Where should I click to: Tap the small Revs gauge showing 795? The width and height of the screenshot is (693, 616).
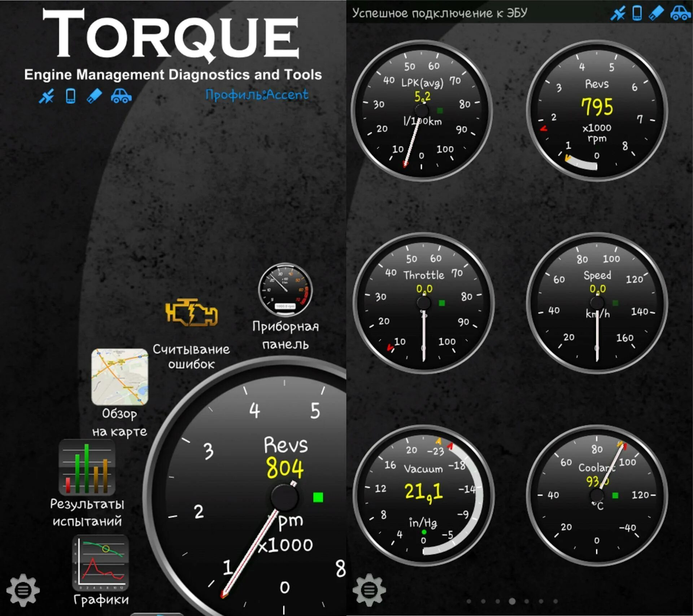(597, 110)
